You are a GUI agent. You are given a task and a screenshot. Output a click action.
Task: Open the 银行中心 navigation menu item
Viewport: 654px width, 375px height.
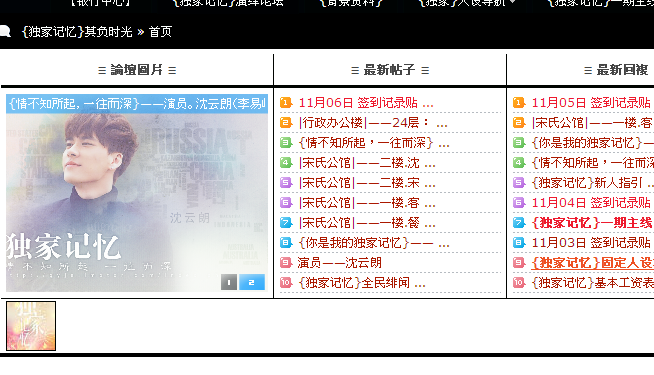pos(101,3)
